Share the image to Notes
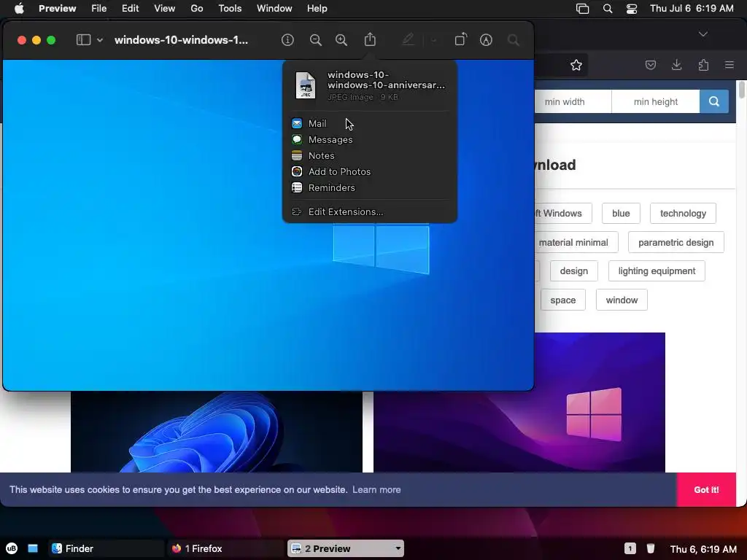The width and height of the screenshot is (747, 560). 370,156
